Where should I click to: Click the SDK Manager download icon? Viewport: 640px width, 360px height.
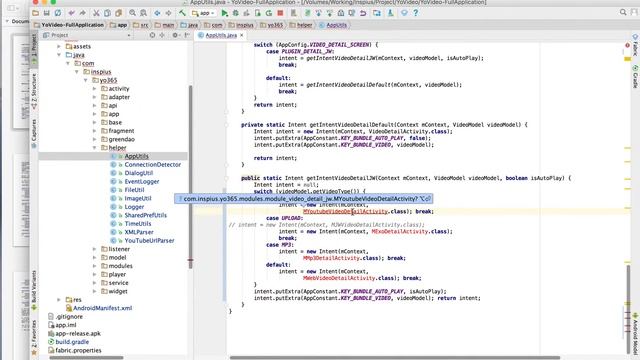pyautogui.click(x=391, y=13)
